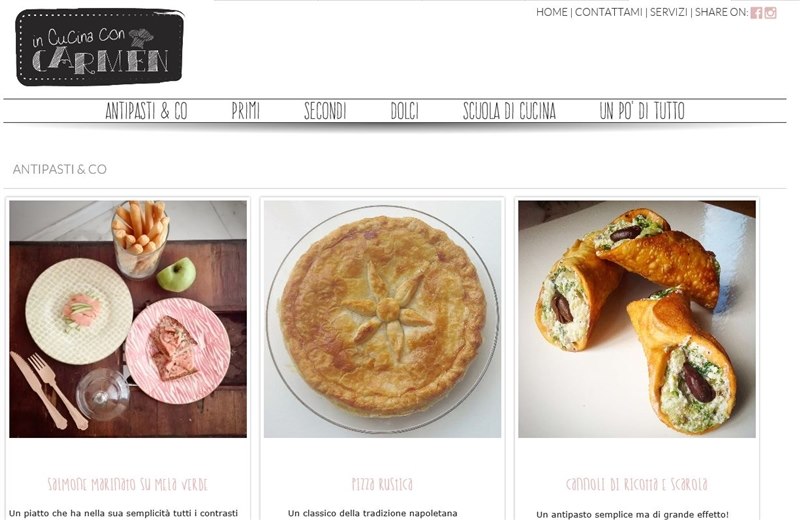Open the pizza rustica pie photo
The image size is (800, 520).
pos(382,319)
